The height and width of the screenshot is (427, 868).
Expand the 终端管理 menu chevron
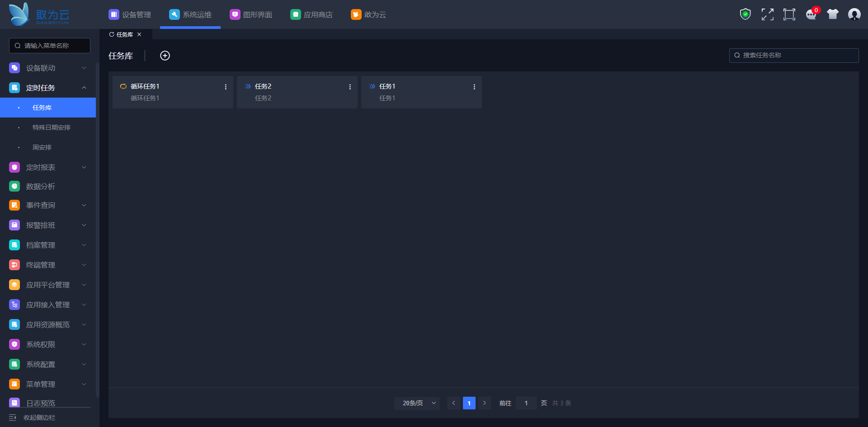[x=84, y=265]
